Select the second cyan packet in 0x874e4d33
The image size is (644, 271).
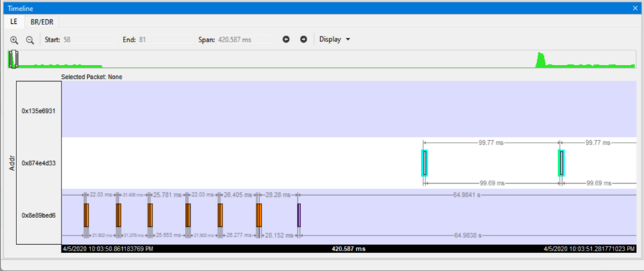[x=561, y=163]
